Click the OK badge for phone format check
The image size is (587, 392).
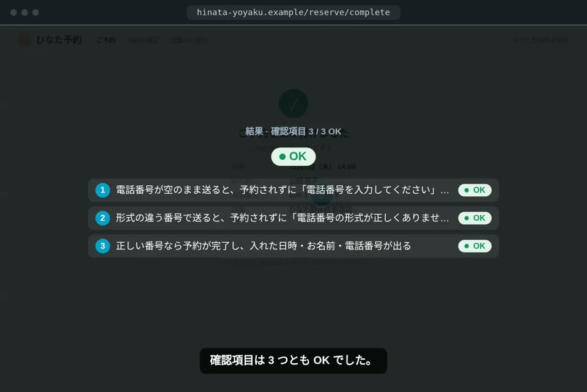pyautogui.click(x=474, y=218)
